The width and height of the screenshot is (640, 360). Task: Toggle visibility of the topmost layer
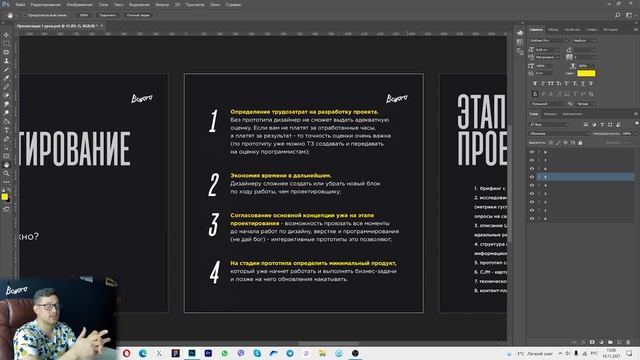point(532,152)
